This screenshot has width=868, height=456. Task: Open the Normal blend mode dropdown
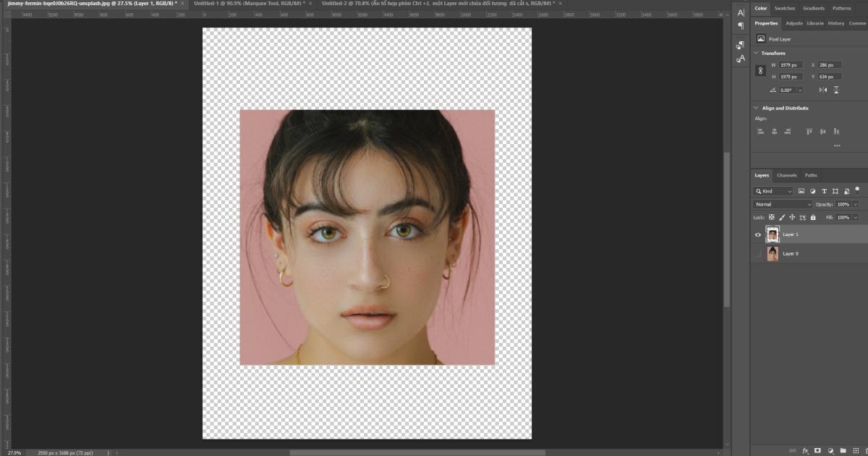click(x=783, y=204)
